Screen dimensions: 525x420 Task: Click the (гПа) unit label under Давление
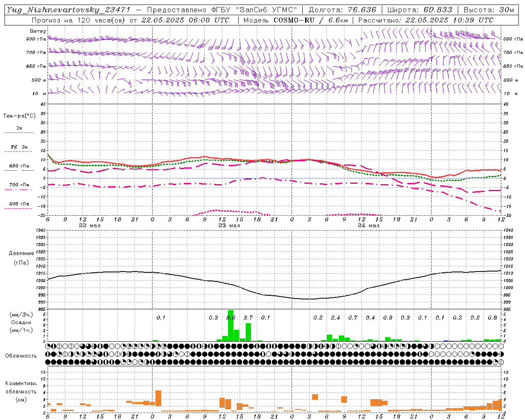(21, 263)
